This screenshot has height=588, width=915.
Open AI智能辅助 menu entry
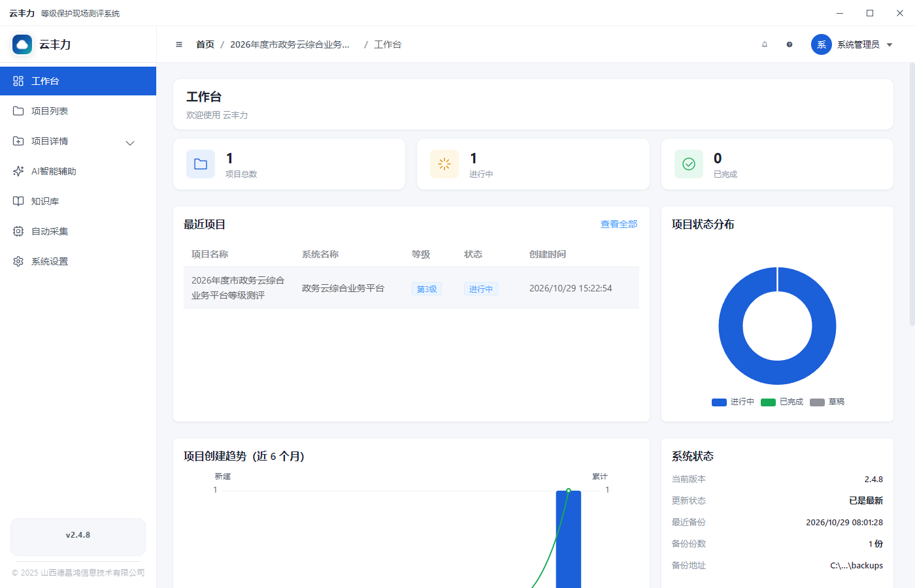(78, 171)
